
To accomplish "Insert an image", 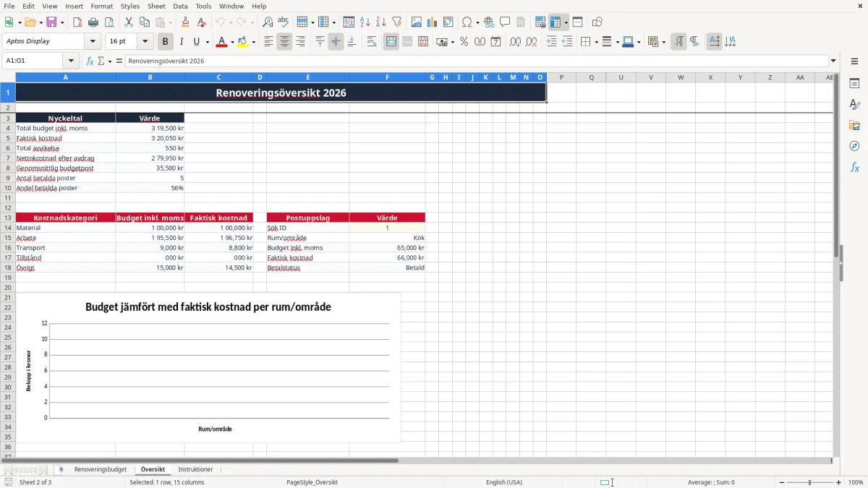I will (x=417, y=22).
